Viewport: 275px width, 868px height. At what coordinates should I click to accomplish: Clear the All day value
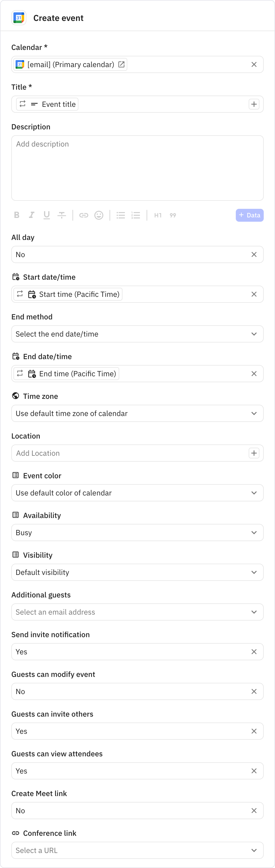click(x=254, y=254)
